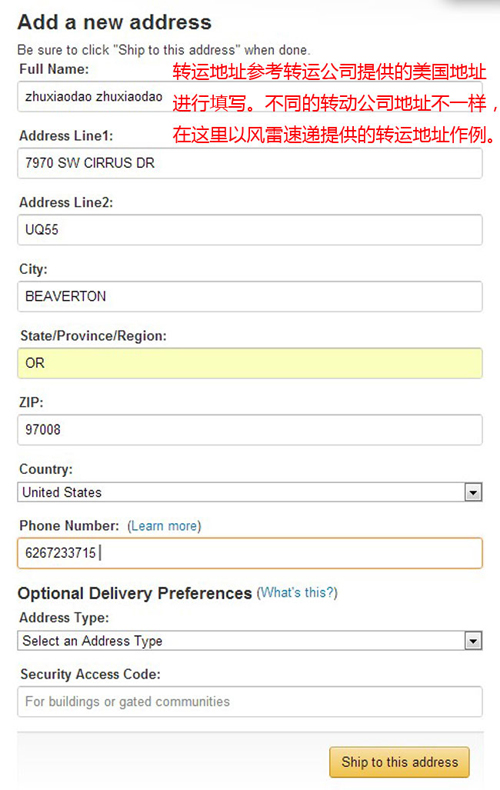Click the Security Access Code label
The image size is (500, 790).
pyautogui.click(x=90, y=675)
